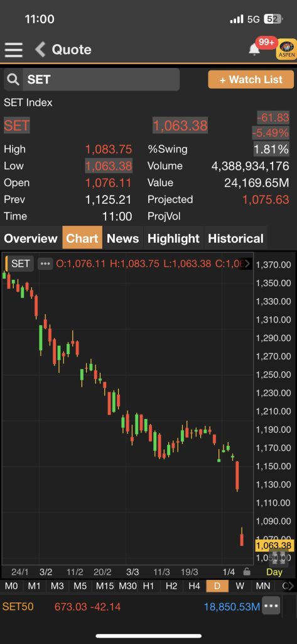Show more timeframes with right chevron
Screen dimensions: 297x644
pyautogui.click(x=289, y=586)
